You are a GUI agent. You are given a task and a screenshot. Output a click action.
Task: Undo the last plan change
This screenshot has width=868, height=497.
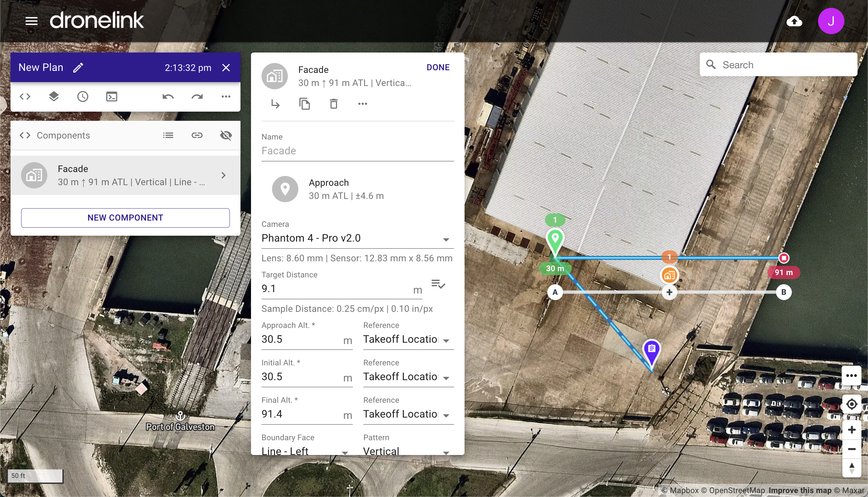point(168,97)
